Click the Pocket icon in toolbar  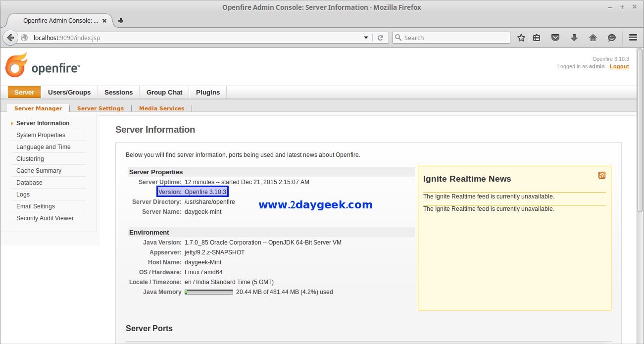555,38
